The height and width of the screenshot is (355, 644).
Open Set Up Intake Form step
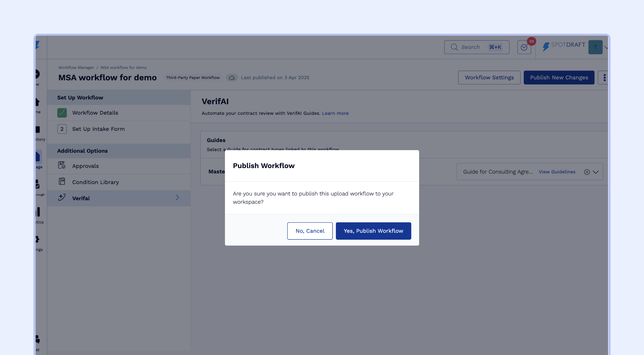pos(98,129)
